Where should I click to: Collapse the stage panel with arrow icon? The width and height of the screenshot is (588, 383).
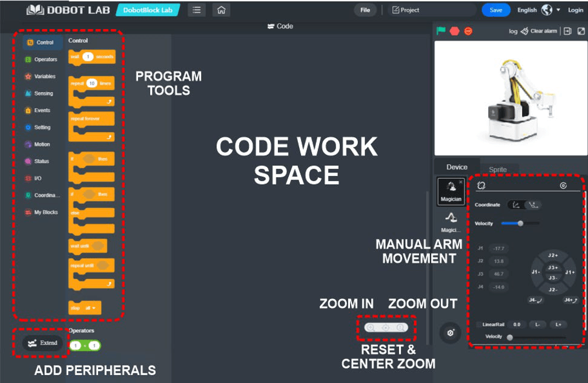tap(567, 31)
